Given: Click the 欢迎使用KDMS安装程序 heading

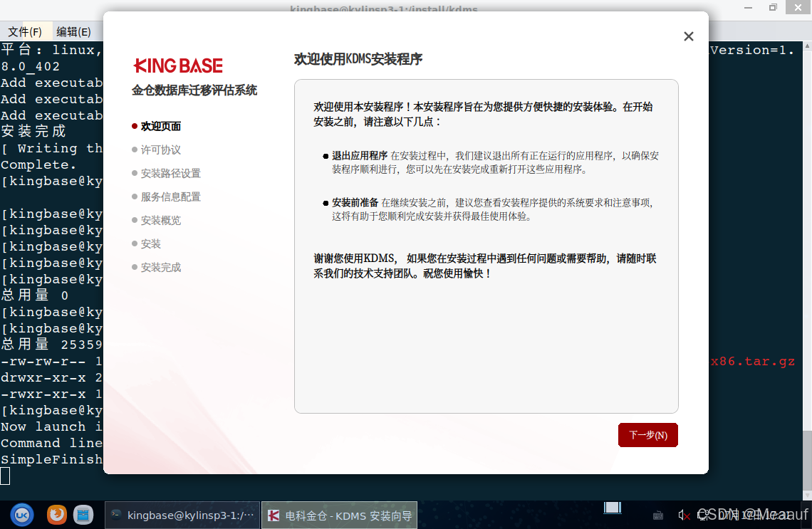Looking at the screenshot, I should (358, 59).
